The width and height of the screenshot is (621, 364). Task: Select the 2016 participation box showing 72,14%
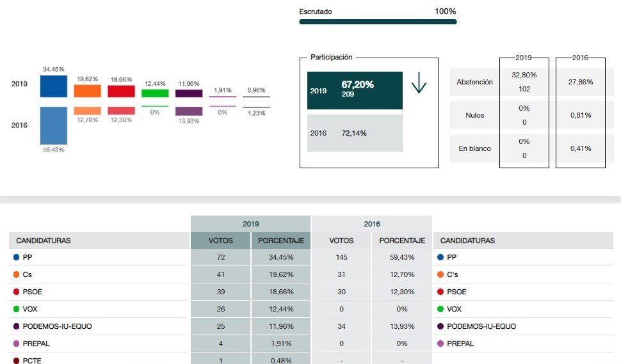[355, 133]
